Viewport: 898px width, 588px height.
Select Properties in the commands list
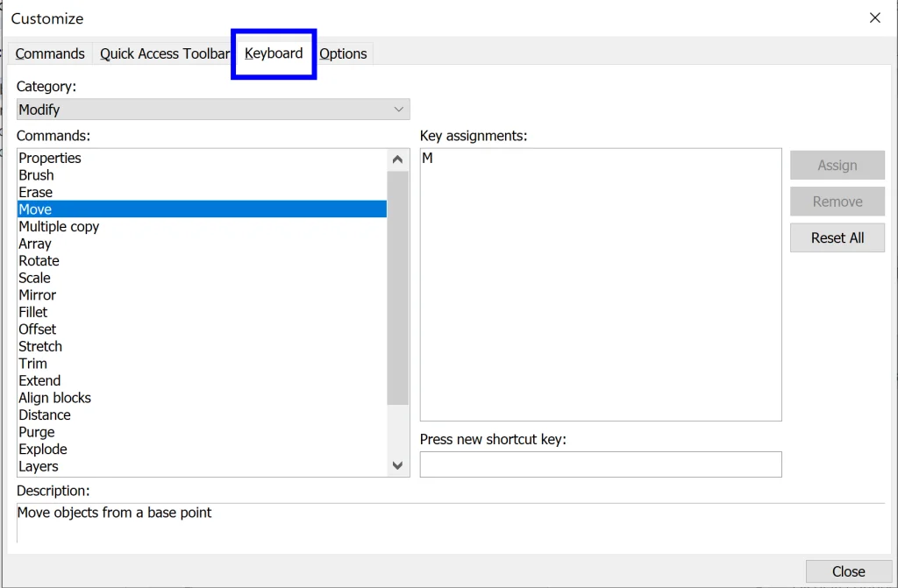coord(50,158)
